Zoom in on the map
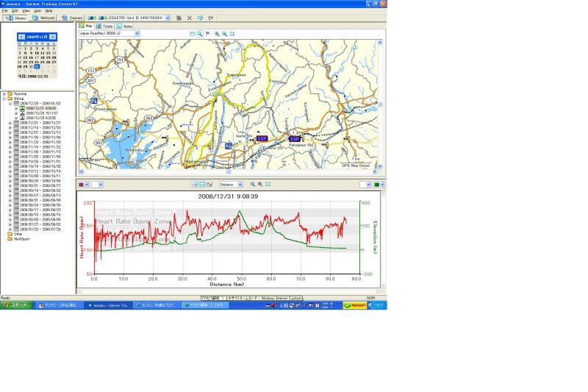Viewport: 588px width, 392px height. tap(217, 34)
